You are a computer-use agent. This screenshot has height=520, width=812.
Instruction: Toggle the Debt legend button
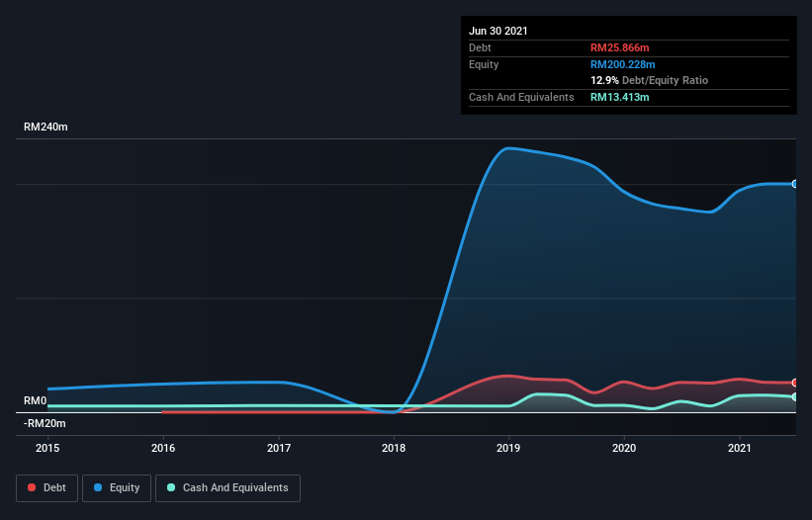pos(46,488)
